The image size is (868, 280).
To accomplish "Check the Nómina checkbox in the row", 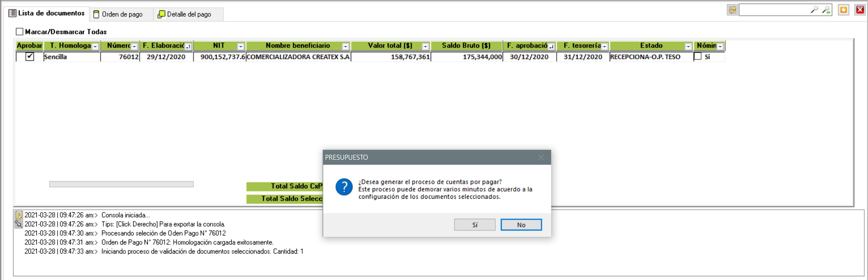I will (x=698, y=57).
